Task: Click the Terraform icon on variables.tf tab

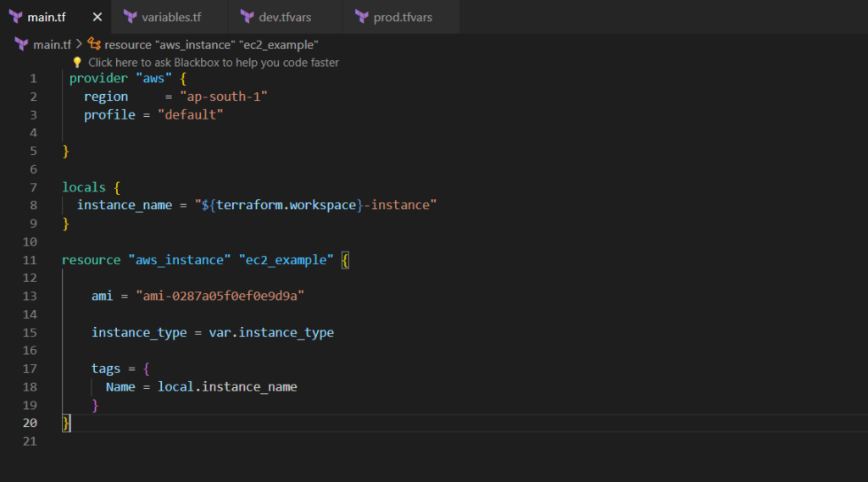Action: pos(130,17)
